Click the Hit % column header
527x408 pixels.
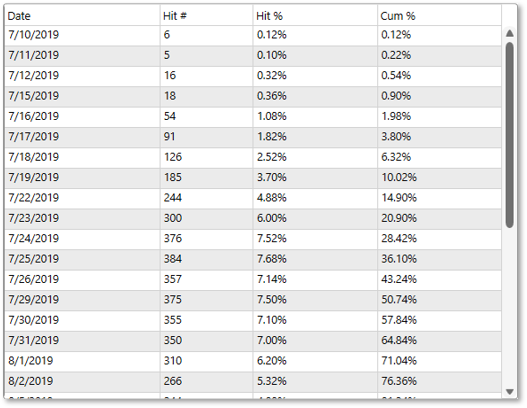point(315,16)
